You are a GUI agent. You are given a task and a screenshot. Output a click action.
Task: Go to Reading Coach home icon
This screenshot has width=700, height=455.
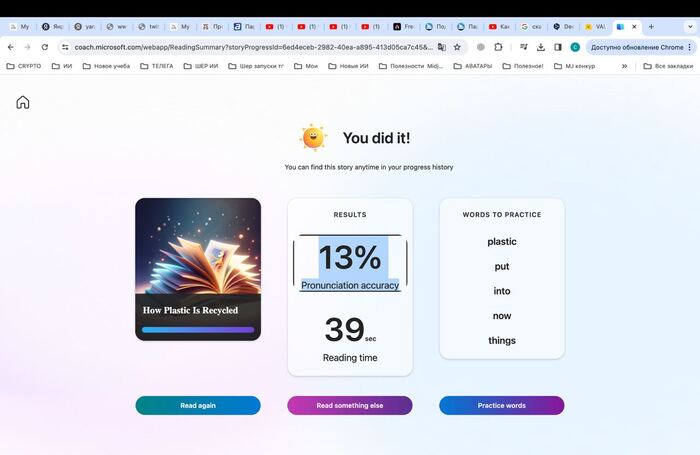23,102
